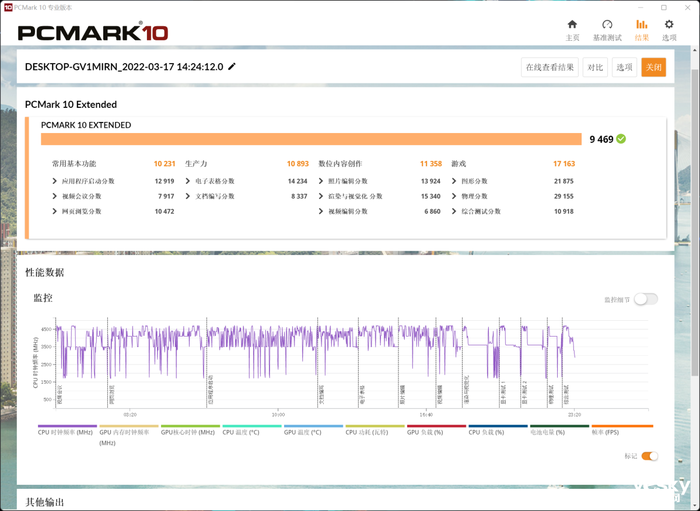Image resolution: width=700 pixels, height=511 pixels.
Task: Click the 对比 compare button
Action: click(595, 67)
